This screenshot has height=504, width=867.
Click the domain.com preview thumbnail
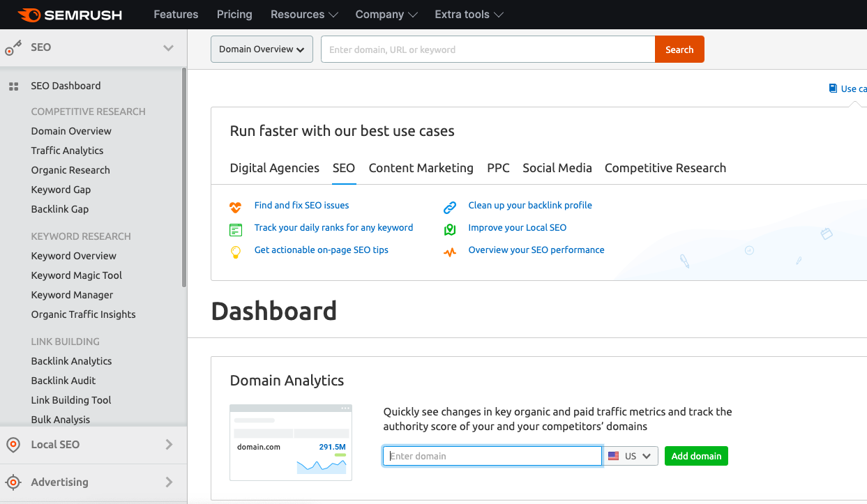point(291,442)
